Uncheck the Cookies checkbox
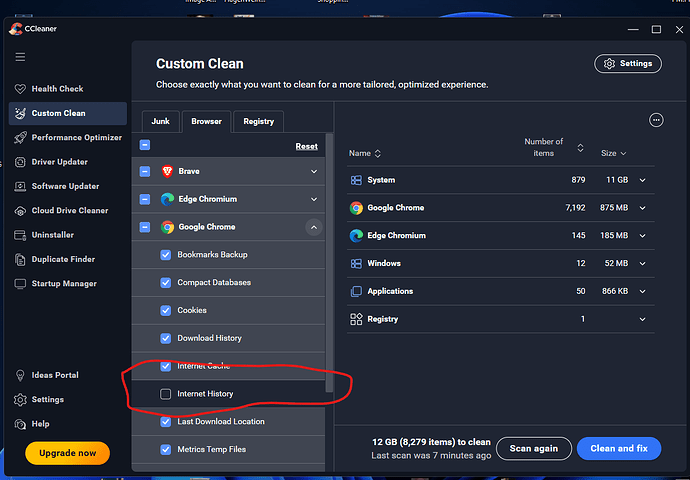Screen dimensions: 690x480 tap(166, 310)
